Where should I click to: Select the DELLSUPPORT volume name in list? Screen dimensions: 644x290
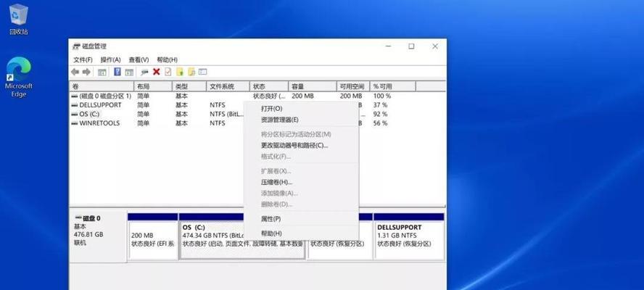(x=100, y=105)
